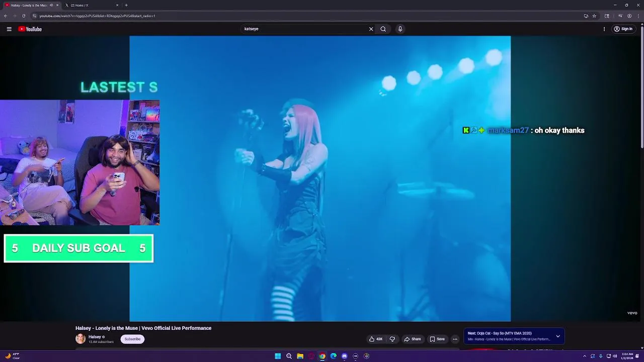
Task: Open Halsey channel avatar
Action: coord(80,339)
